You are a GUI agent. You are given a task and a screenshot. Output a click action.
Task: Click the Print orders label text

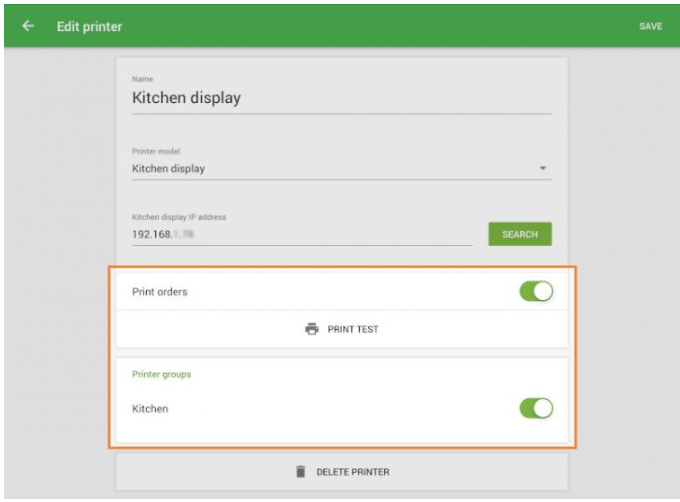[x=159, y=292]
